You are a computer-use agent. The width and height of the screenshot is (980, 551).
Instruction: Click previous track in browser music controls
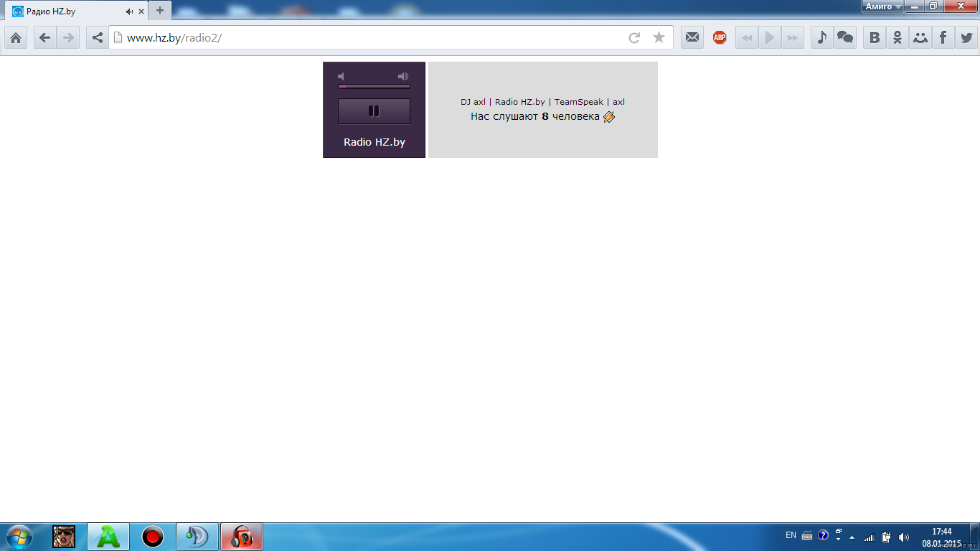click(x=747, y=37)
